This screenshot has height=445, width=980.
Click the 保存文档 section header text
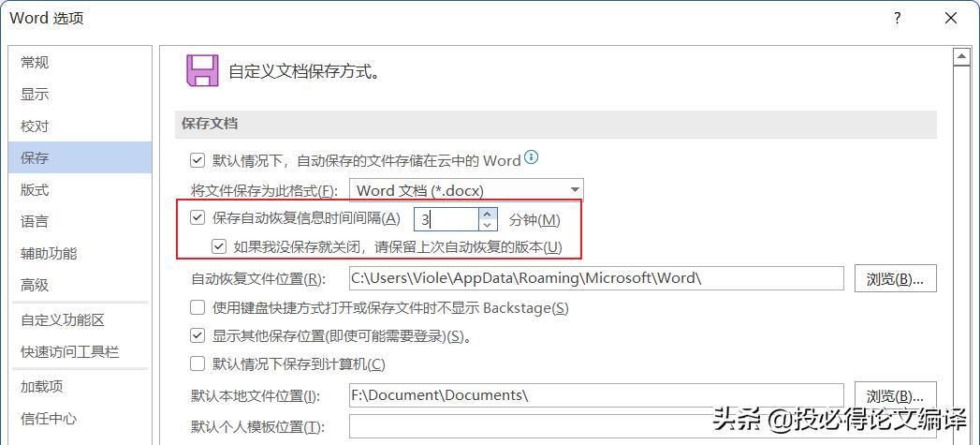210,124
